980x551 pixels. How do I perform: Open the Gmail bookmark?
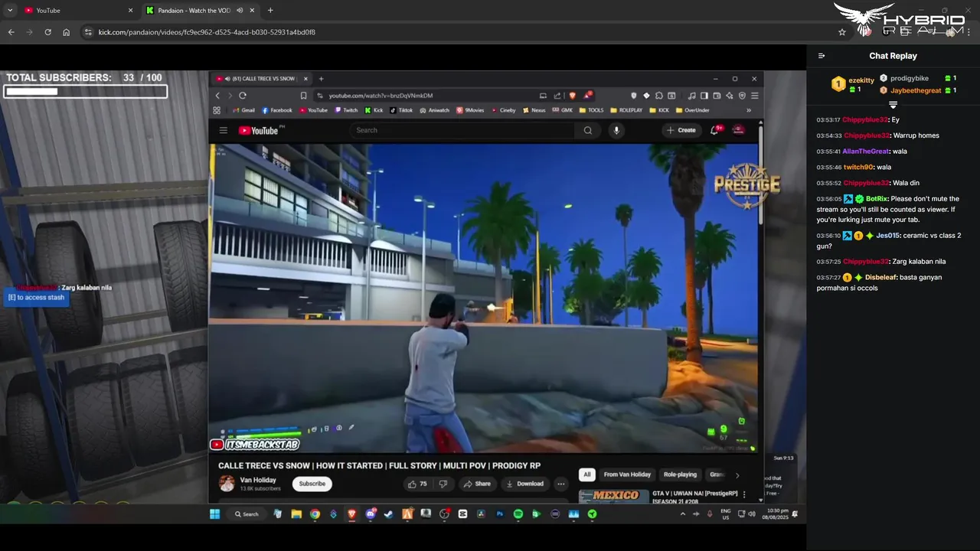(x=243, y=110)
